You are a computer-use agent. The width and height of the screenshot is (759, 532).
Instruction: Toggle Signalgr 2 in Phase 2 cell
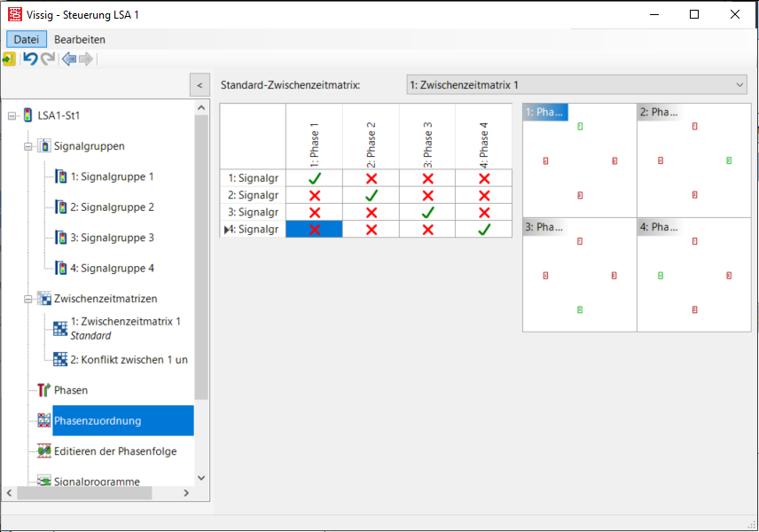coord(372,195)
